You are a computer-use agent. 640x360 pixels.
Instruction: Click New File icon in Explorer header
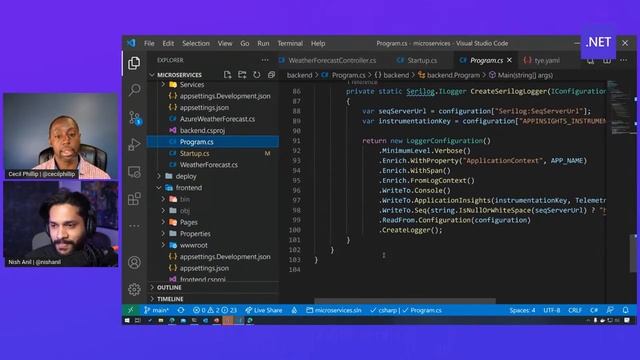pyautogui.click(x=227, y=75)
